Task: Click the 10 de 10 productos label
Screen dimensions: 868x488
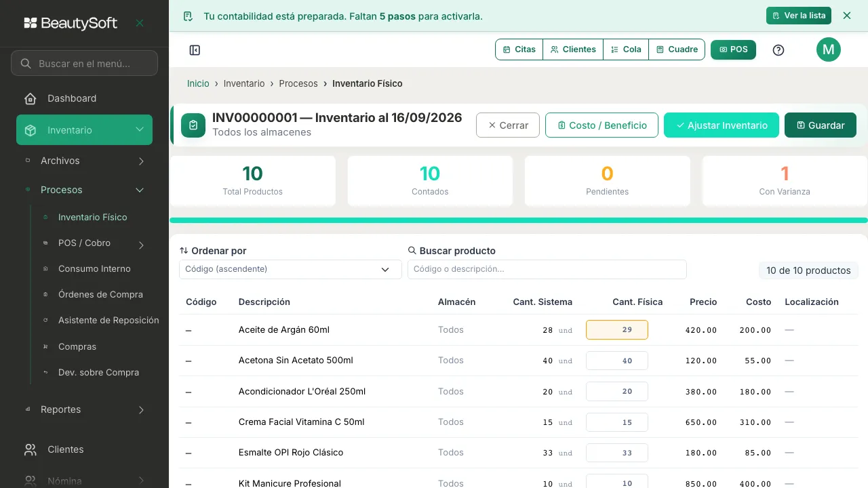Action: [808, 270]
